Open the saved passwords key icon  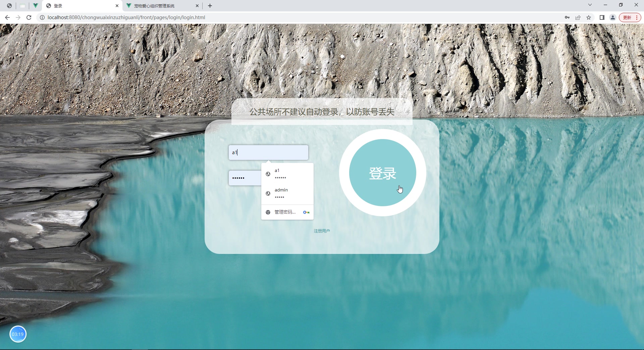point(567,17)
